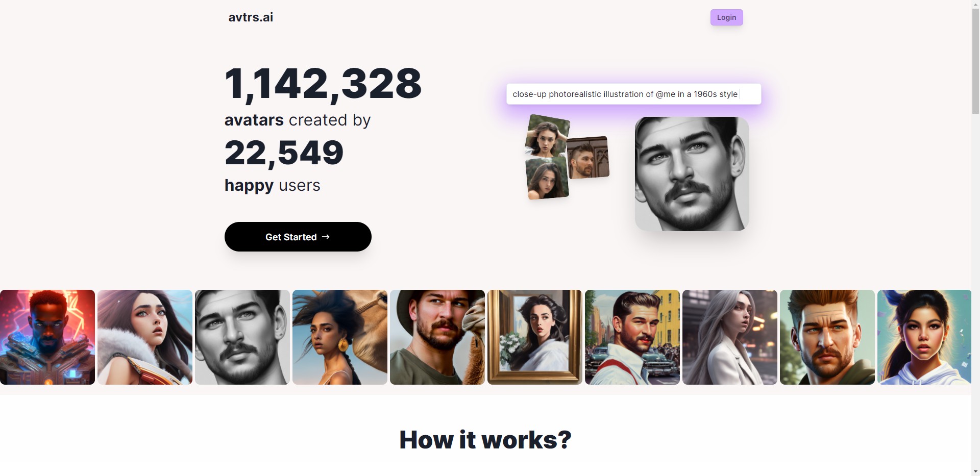Select the cyborg man with red hair thumbnail
The image size is (980, 476).
click(x=47, y=337)
